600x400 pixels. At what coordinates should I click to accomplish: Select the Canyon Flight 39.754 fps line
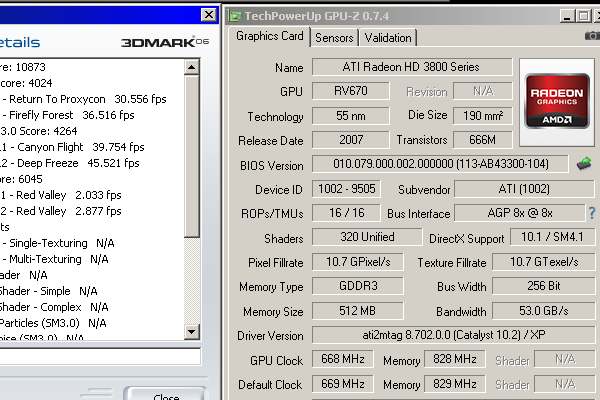[x=72, y=147]
